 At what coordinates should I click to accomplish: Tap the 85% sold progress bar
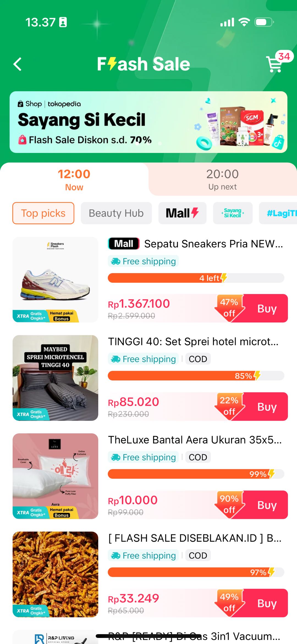point(196,376)
